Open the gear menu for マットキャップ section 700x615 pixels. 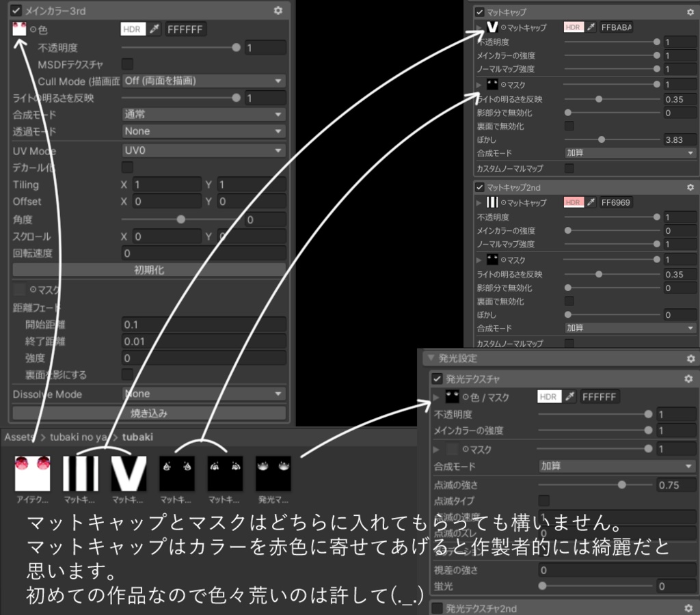click(690, 12)
